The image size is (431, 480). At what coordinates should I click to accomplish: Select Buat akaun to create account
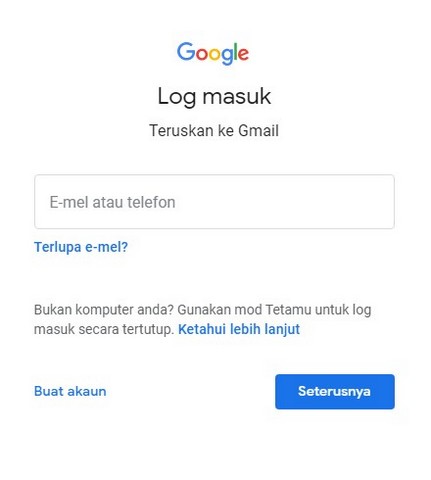(x=70, y=391)
